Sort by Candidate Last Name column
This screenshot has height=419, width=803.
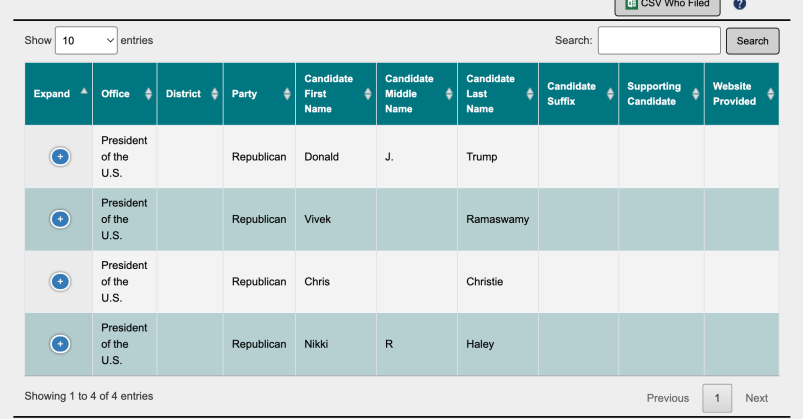click(498, 94)
